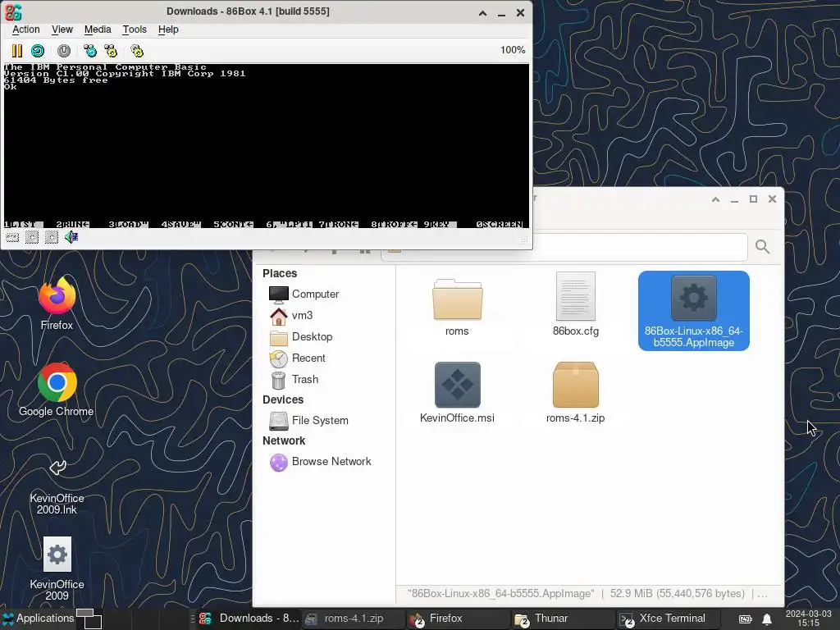Click the Places heading in Thunar sidebar
The width and height of the screenshot is (840, 630).
tap(280, 273)
